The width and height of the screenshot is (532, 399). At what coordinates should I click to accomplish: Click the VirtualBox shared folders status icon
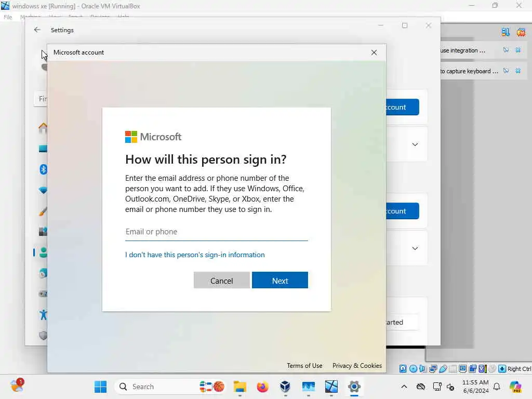point(453,369)
